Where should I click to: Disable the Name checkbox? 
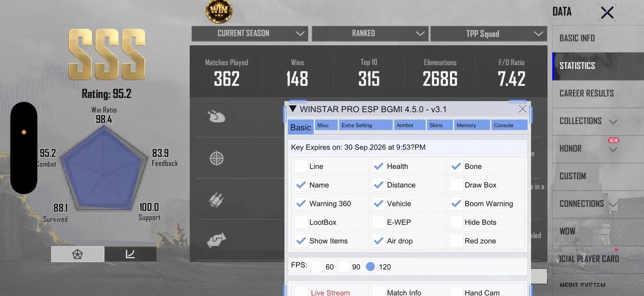pyautogui.click(x=301, y=185)
